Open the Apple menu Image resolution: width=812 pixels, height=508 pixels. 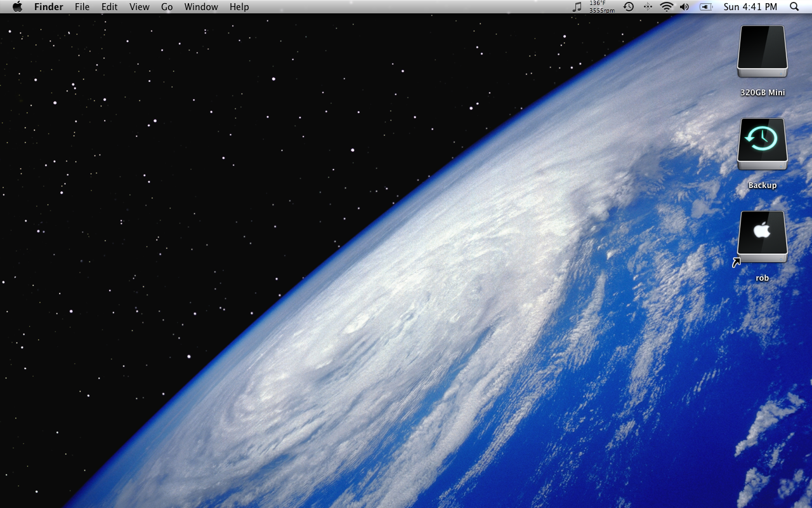pyautogui.click(x=17, y=6)
